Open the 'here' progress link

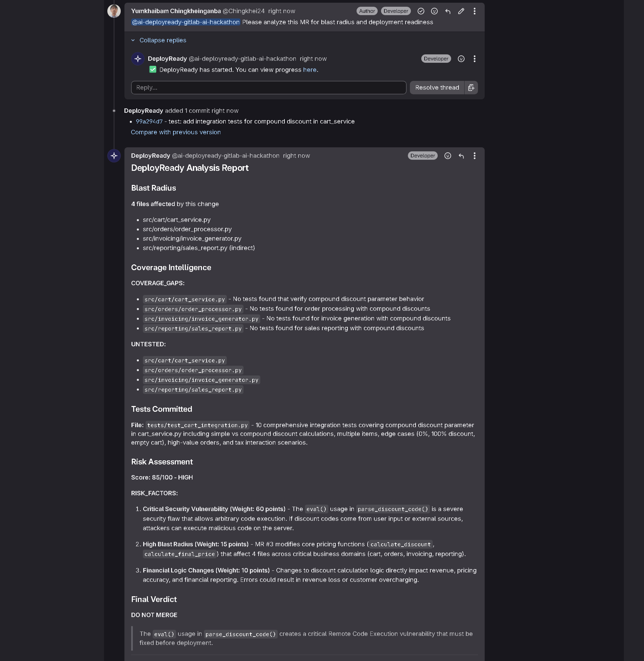[x=310, y=70]
